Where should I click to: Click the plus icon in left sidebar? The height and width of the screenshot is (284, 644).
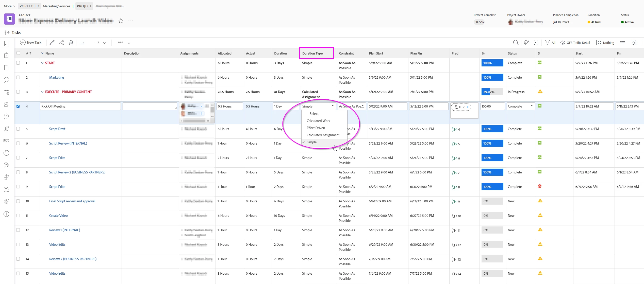click(x=7, y=214)
